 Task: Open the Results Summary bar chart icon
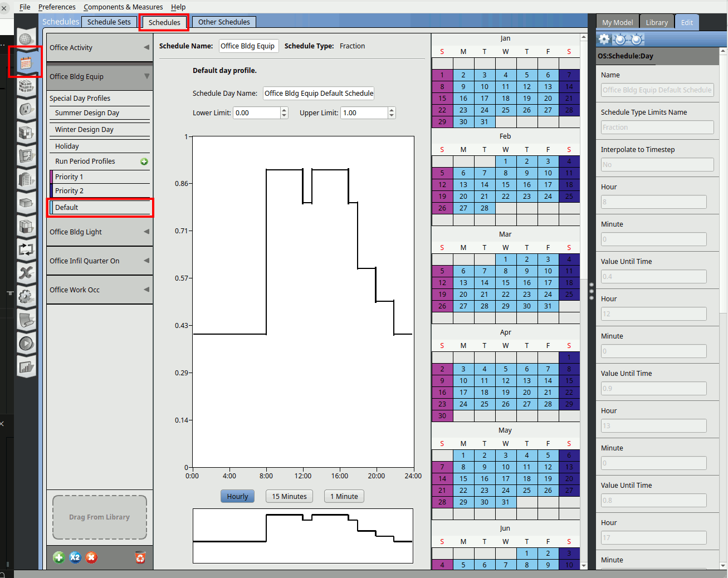pos(26,367)
